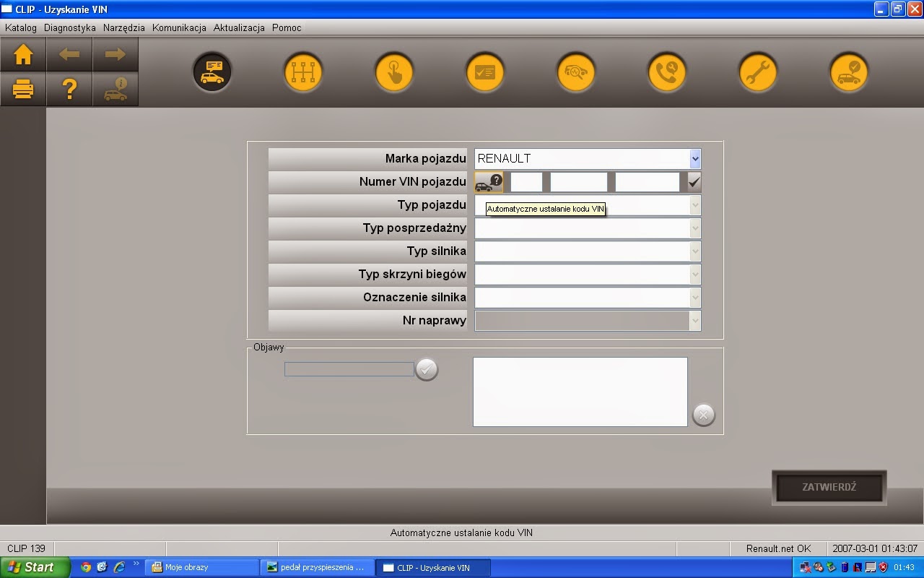The image size is (924, 578).
Task: Click the Objawy small text field
Action: click(x=349, y=369)
